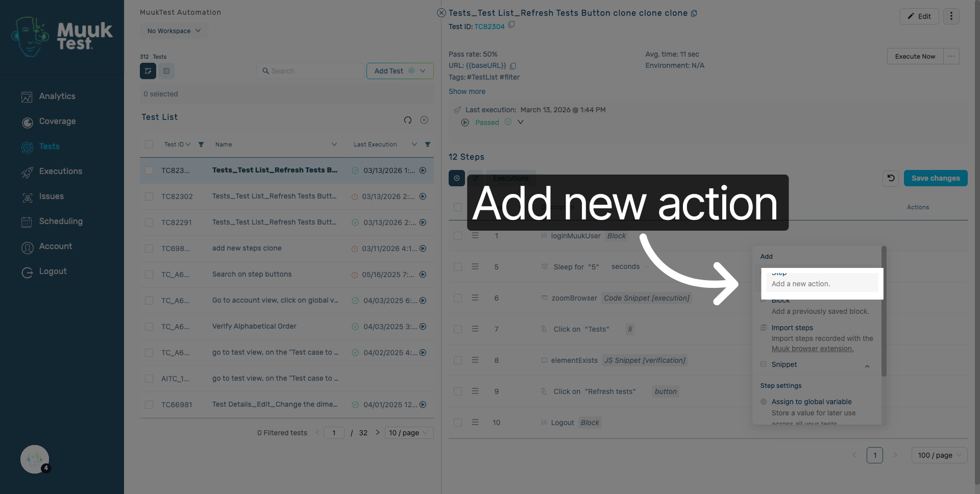
Task: Change the 100 / page steps size
Action: [x=939, y=455]
